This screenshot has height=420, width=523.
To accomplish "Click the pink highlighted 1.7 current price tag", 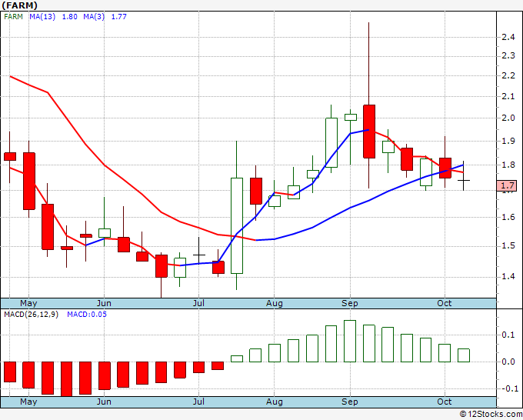I will [507, 185].
